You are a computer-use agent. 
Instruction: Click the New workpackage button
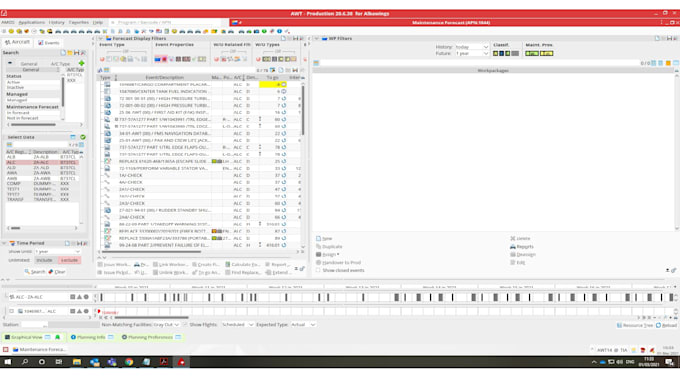point(324,239)
